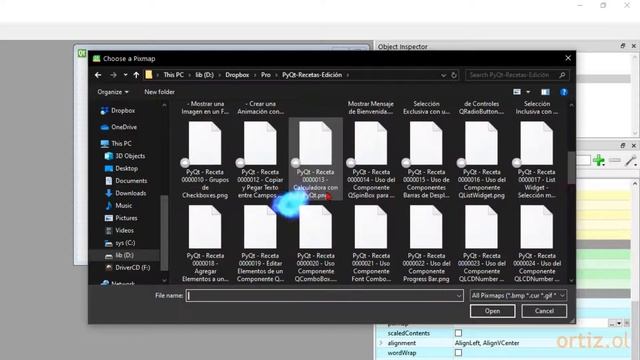Select file Receta 0000023 QLCDNumber
640x360 pixels.
click(x=482, y=244)
